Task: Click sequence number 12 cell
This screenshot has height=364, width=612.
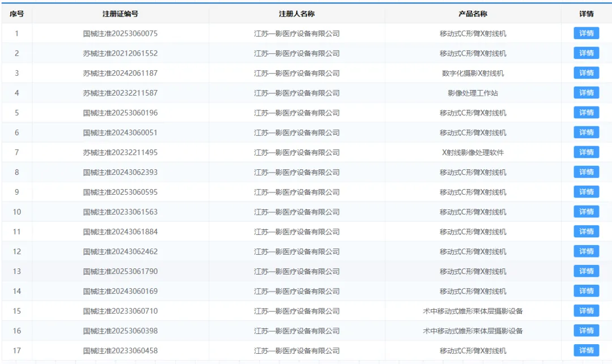Action: point(17,252)
